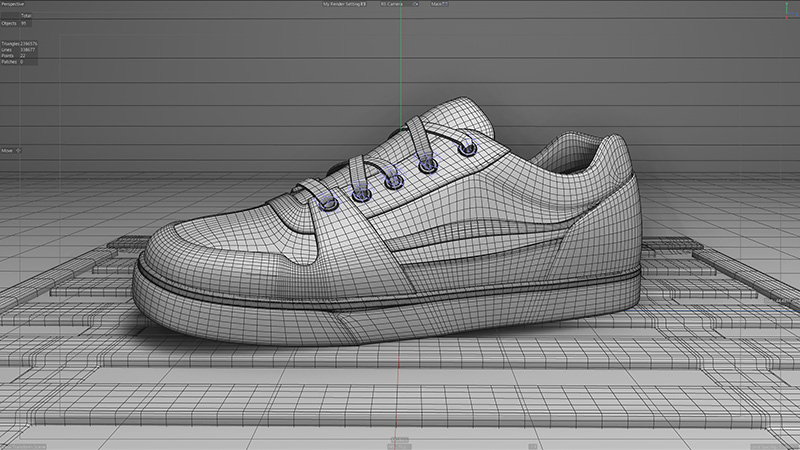The image size is (800, 450).
Task: Click the Move tool crosshair icon
Action: (19, 150)
